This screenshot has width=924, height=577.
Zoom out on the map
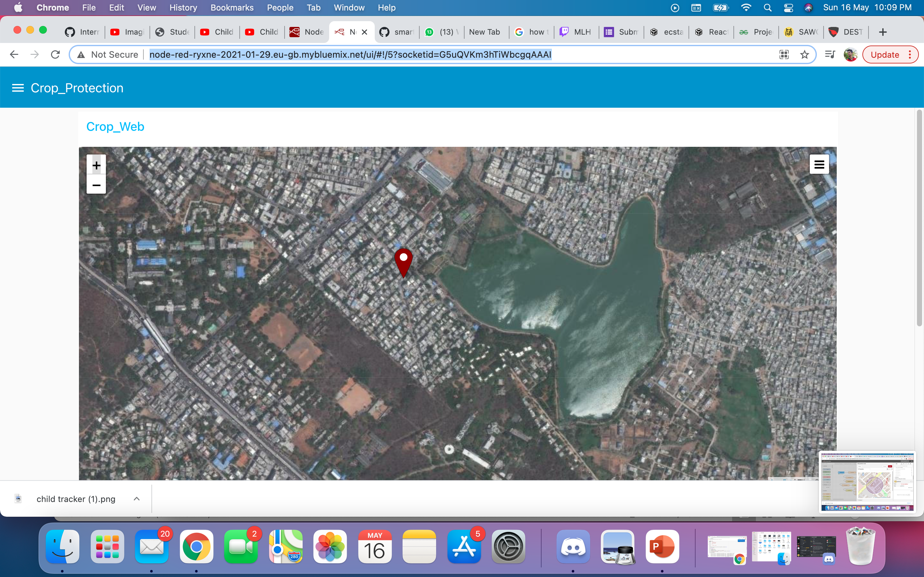point(96,185)
